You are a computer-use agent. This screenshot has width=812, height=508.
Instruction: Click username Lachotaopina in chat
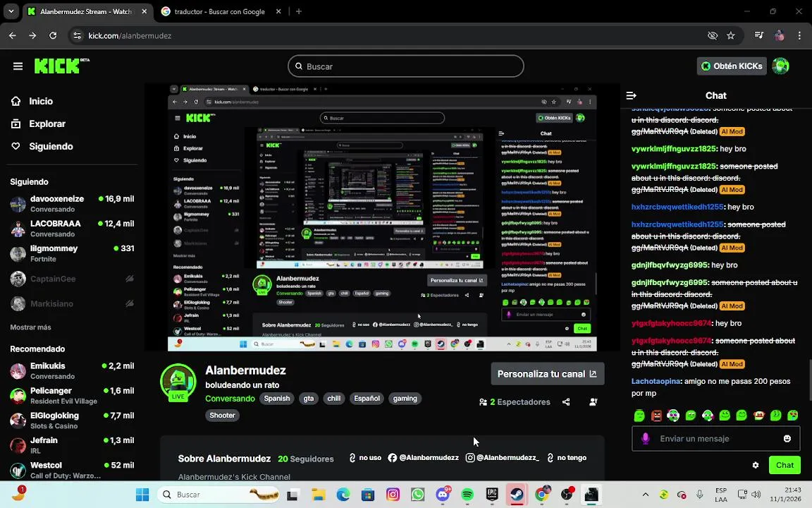coord(656,381)
